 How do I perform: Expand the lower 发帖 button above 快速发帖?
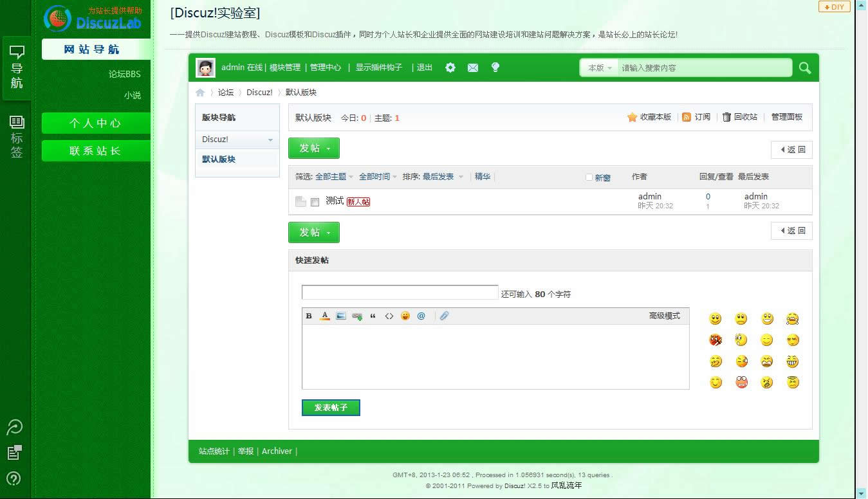click(x=314, y=232)
